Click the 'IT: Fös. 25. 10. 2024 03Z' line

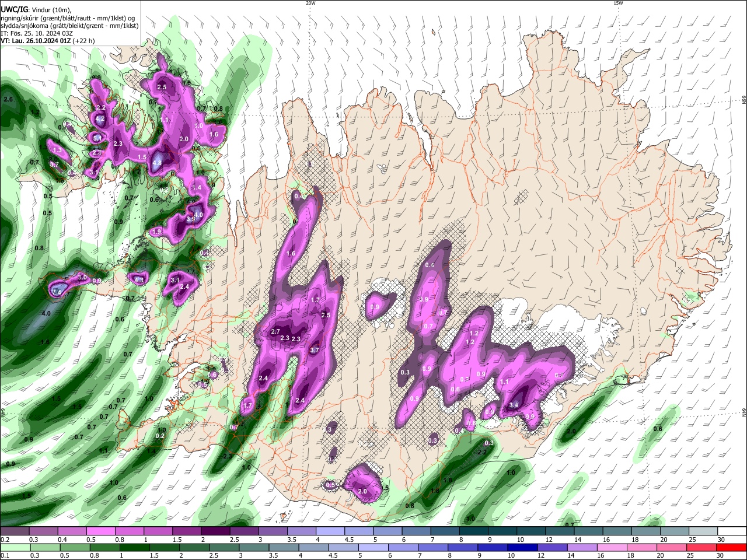36,33
